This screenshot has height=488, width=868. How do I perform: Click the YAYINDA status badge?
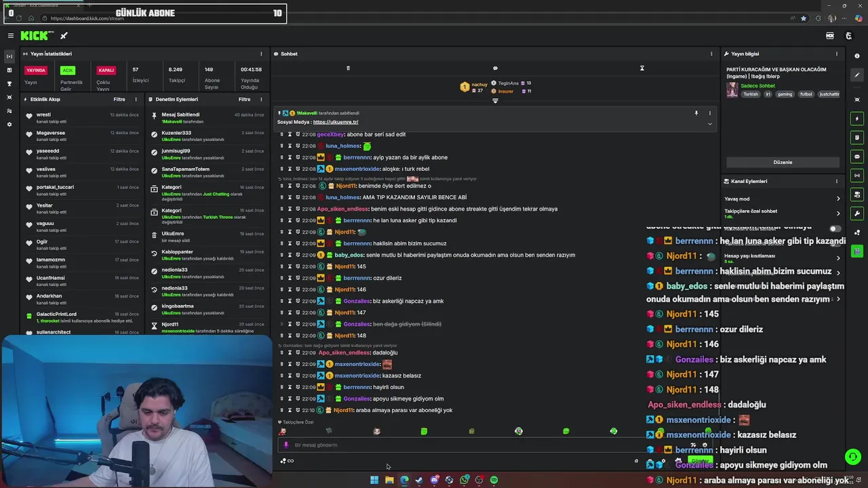pyautogui.click(x=36, y=70)
